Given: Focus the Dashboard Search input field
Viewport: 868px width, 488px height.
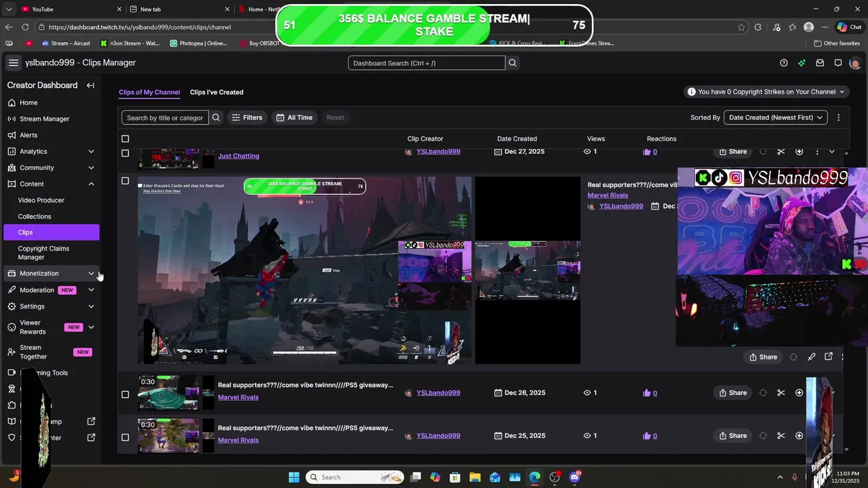Looking at the screenshot, I should 427,63.
